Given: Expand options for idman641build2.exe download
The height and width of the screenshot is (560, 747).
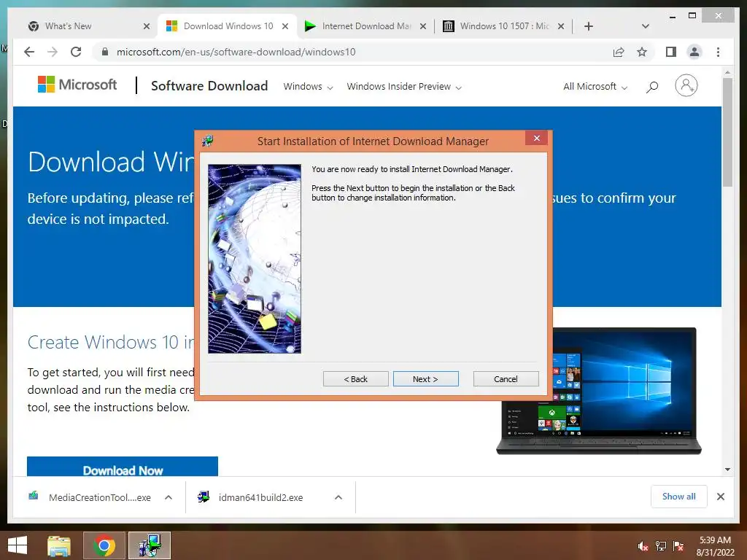Looking at the screenshot, I should pyautogui.click(x=338, y=497).
